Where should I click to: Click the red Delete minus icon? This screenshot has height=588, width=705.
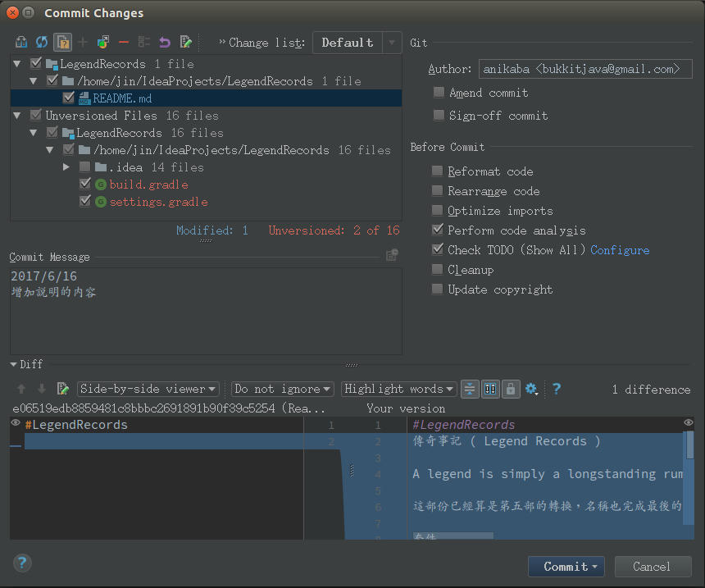124,43
